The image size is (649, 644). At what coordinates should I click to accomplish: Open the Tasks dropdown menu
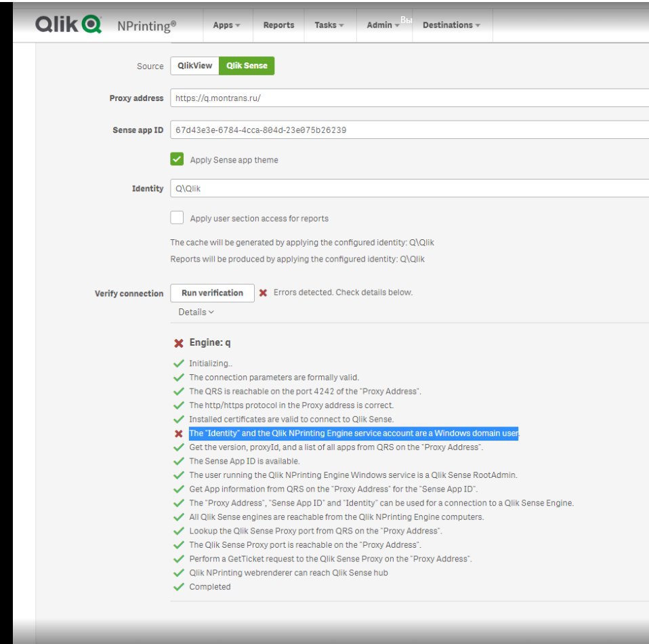coord(329,25)
